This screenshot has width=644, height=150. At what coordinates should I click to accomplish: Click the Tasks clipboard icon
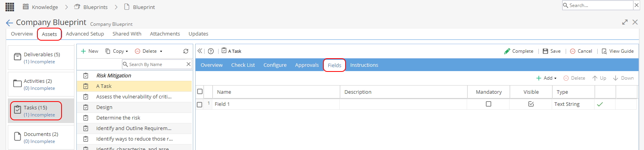point(18,110)
